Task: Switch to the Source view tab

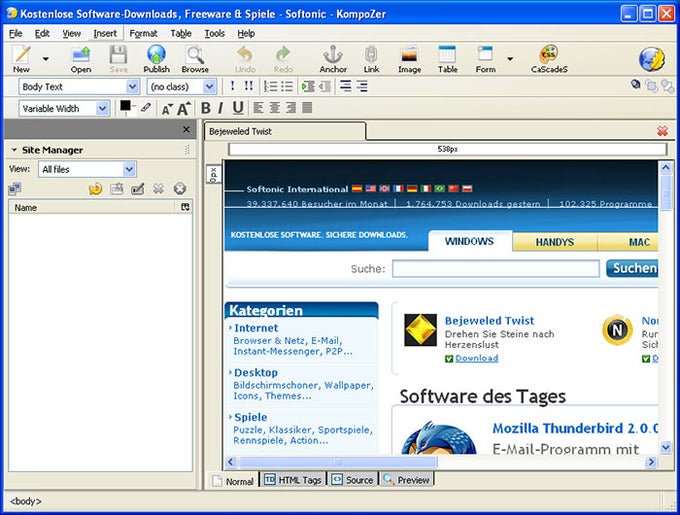Action: click(353, 480)
